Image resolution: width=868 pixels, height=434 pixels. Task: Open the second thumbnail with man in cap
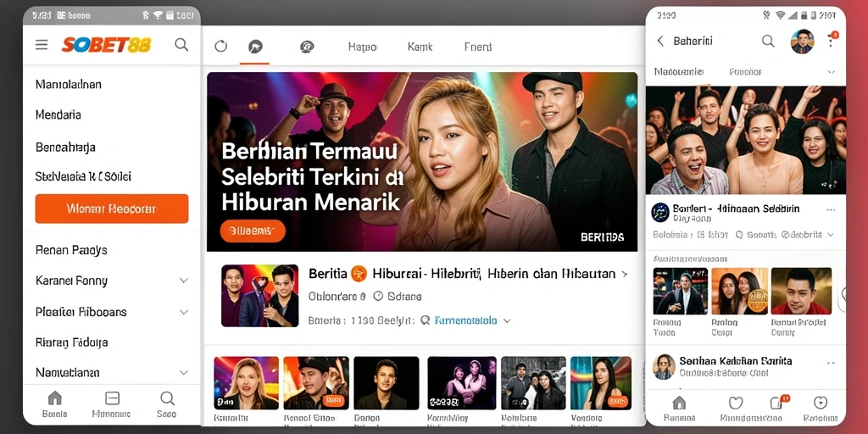(x=316, y=383)
